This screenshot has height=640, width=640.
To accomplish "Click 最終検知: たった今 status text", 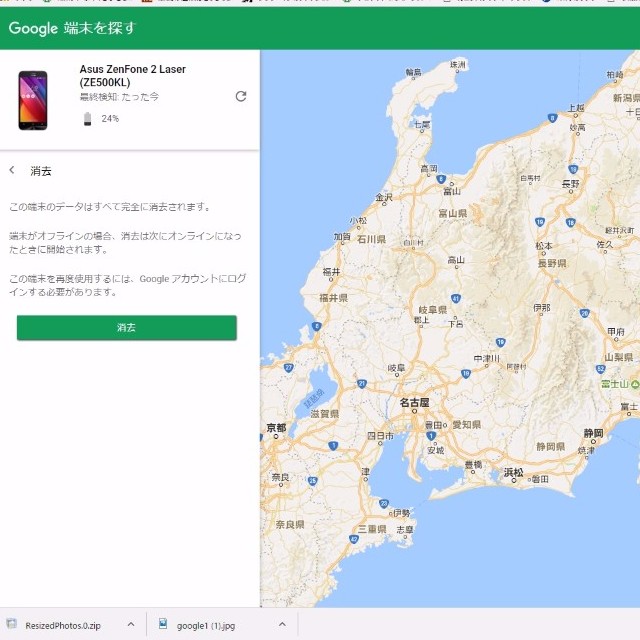I will [x=119, y=97].
